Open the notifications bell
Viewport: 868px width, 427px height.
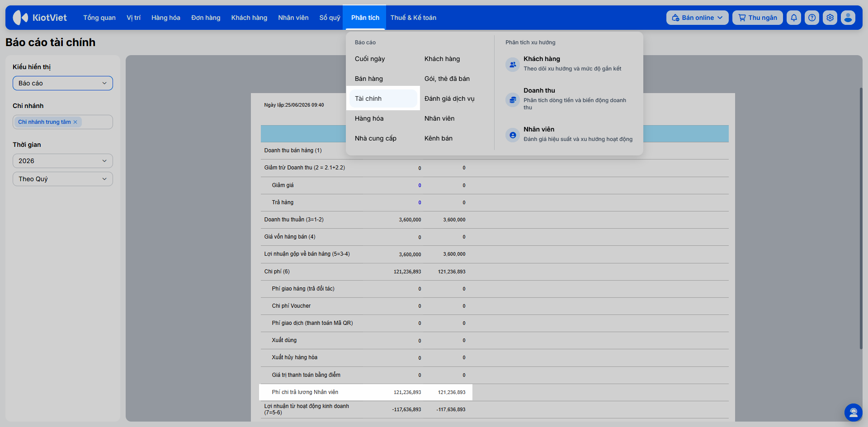point(794,18)
